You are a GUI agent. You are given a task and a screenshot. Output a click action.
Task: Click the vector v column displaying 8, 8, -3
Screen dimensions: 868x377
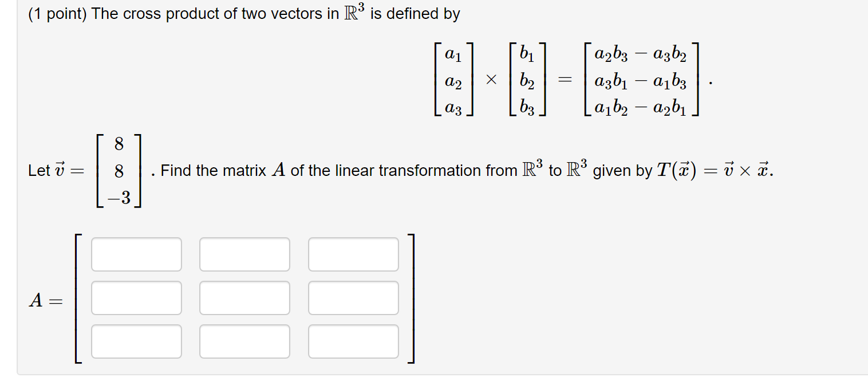(x=119, y=170)
